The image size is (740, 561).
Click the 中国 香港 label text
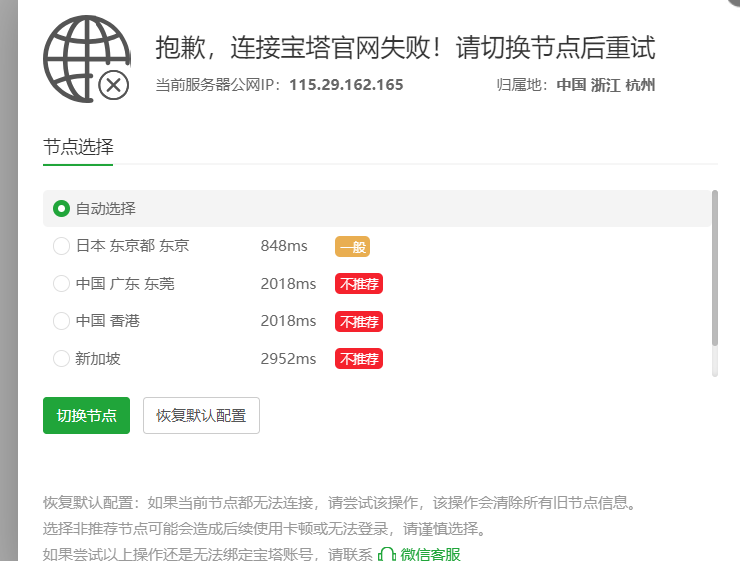click(x=108, y=321)
